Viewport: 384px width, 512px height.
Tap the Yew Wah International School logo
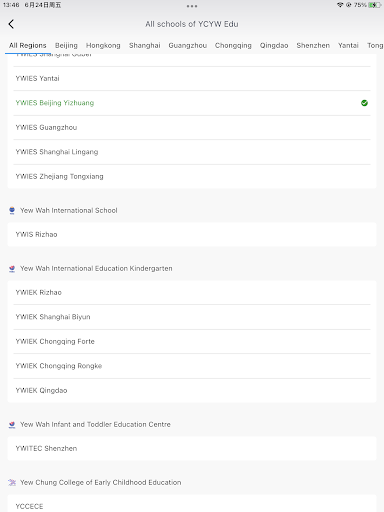click(12, 210)
